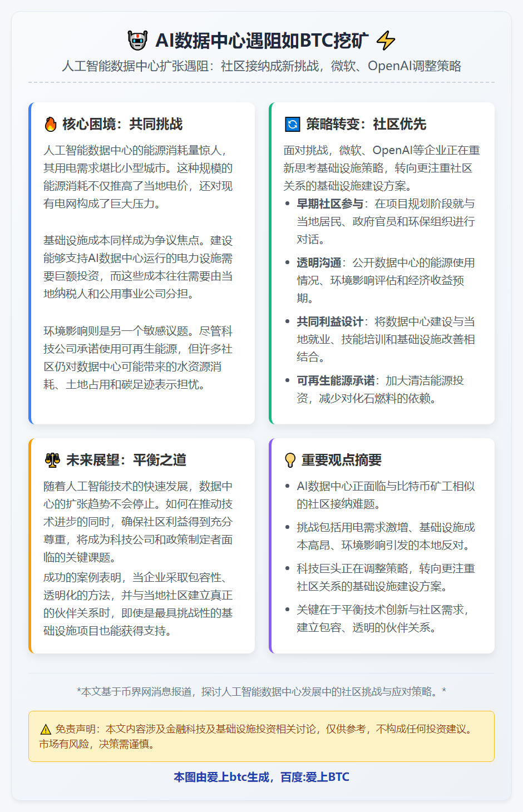Click the heading 重要观点摘要
523x812 pixels.
342,460
